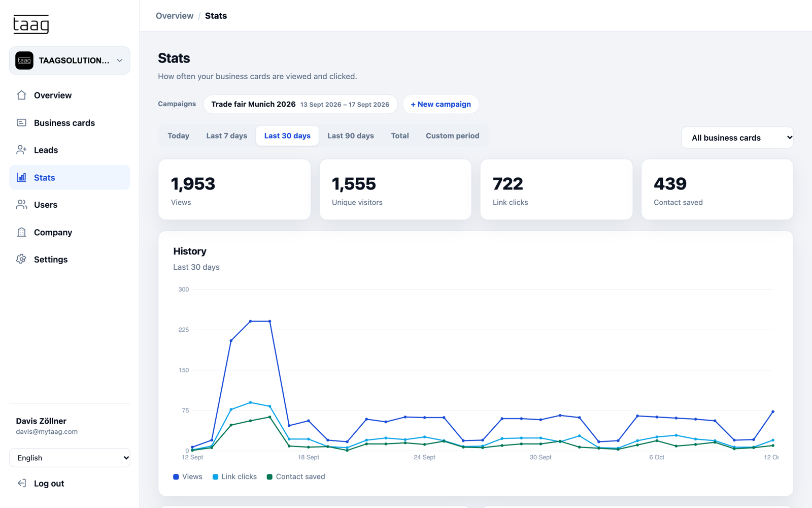Click the Users icon in the sidebar
Image resolution: width=812 pixels, height=508 pixels.
click(21, 205)
